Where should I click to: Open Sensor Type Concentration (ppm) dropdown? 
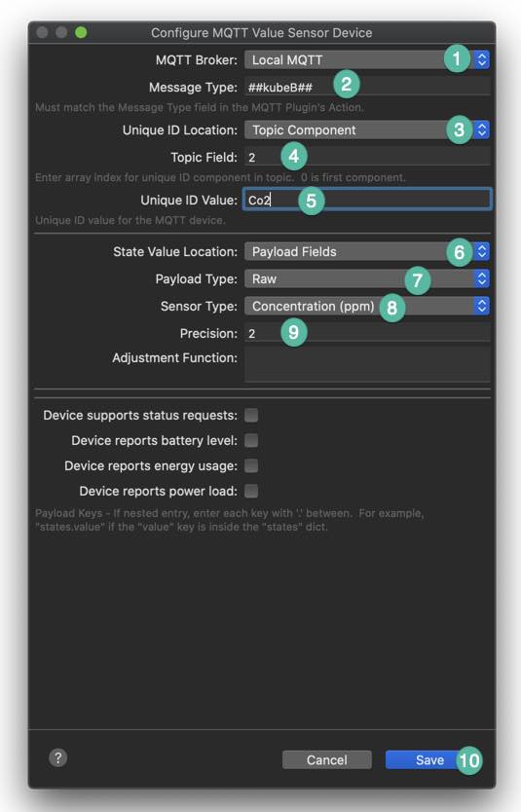click(367, 306)
